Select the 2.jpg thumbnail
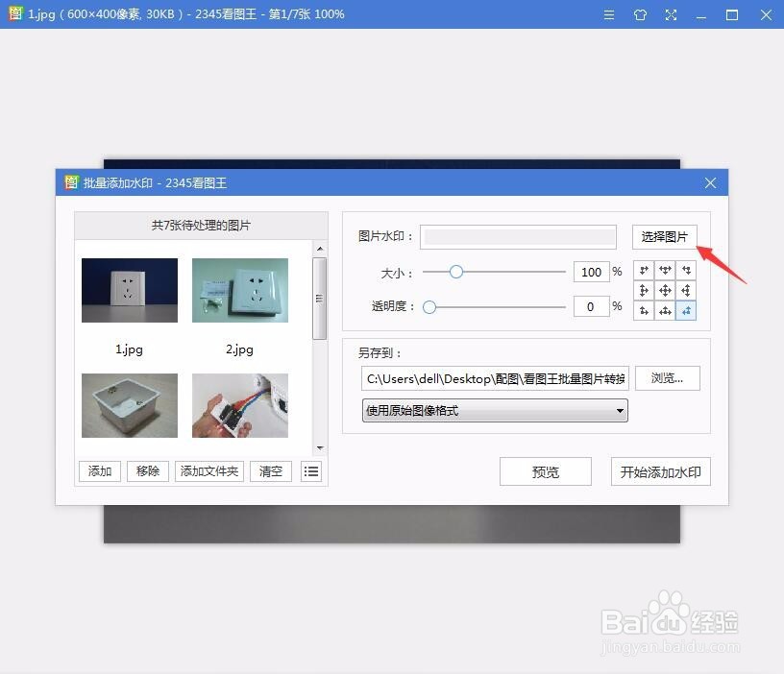This screenshot has height=674, width=784. click(x=240, y=290)
